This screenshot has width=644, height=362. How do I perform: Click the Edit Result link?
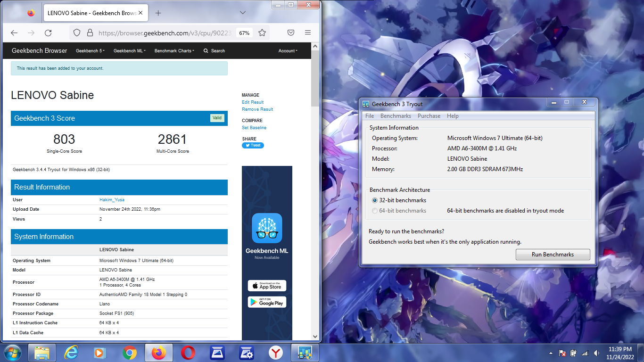pos(253,102)
